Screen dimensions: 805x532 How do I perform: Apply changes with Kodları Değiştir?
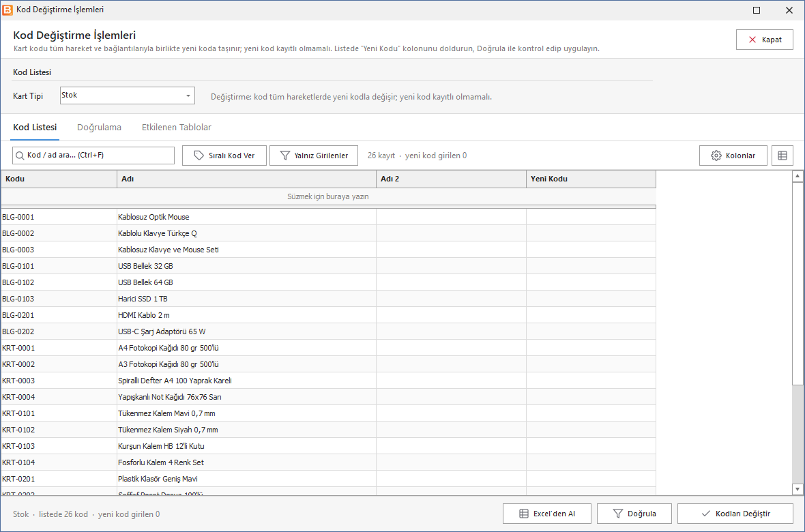pos(735,514)
